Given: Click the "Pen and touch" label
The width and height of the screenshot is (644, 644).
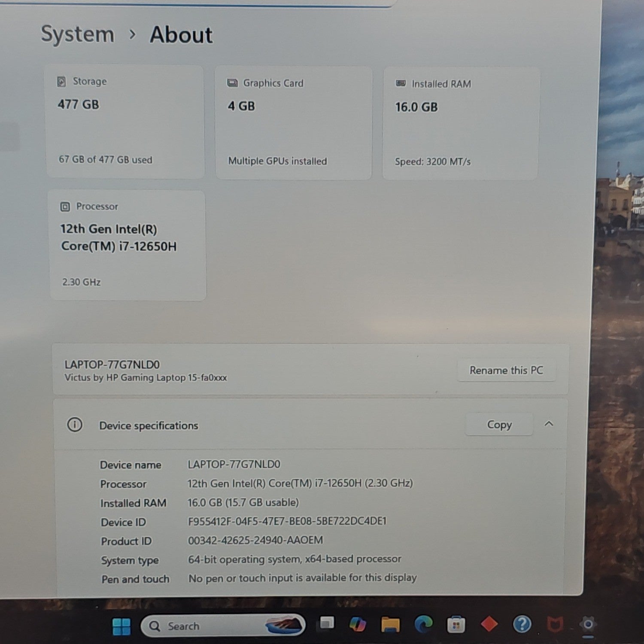Looking at the screenshot, I should [135, 579].
